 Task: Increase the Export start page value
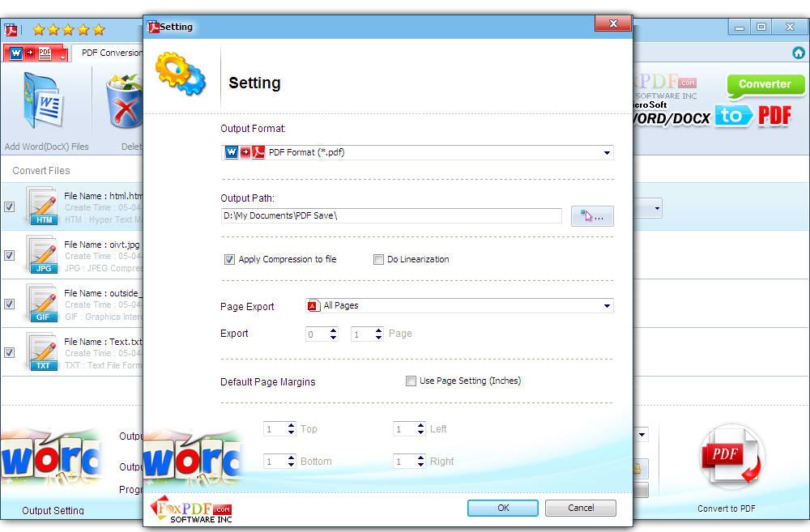[333, 330]
